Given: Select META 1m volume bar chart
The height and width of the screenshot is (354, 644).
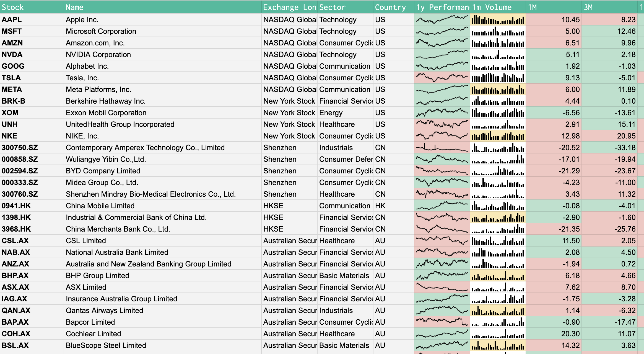Looking at the screenshot, I should (x=498, y=89).
